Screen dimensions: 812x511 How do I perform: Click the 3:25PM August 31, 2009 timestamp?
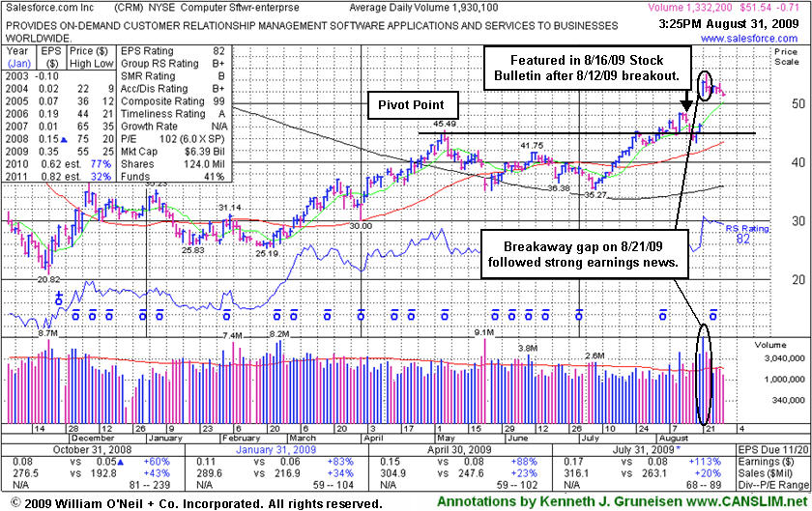[729, 24]
